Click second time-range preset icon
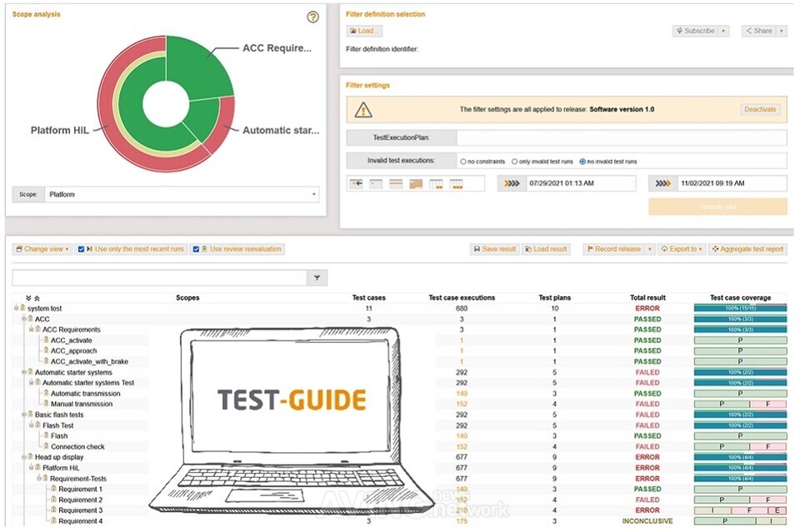 click(376, 183)
